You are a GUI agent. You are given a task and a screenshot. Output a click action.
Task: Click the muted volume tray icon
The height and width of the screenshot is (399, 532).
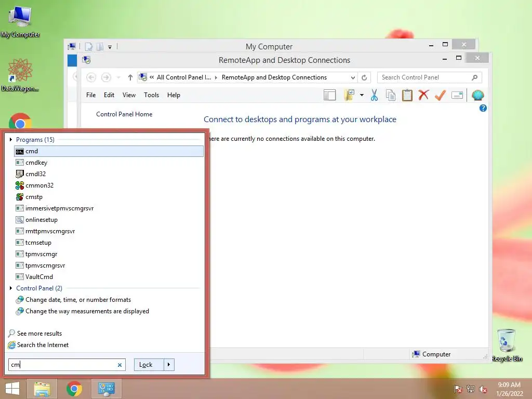tap(483, 389)
